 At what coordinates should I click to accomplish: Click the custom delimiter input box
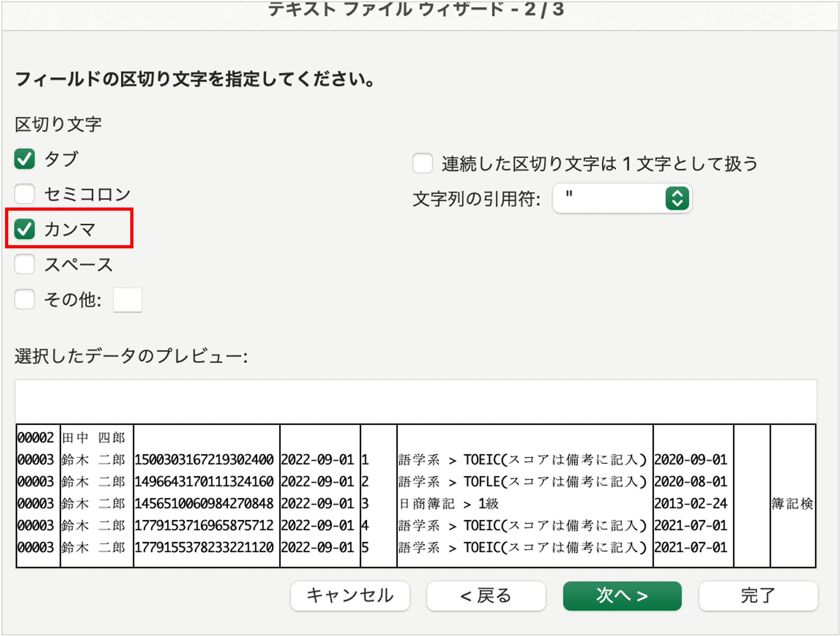(x=127, y=299)
